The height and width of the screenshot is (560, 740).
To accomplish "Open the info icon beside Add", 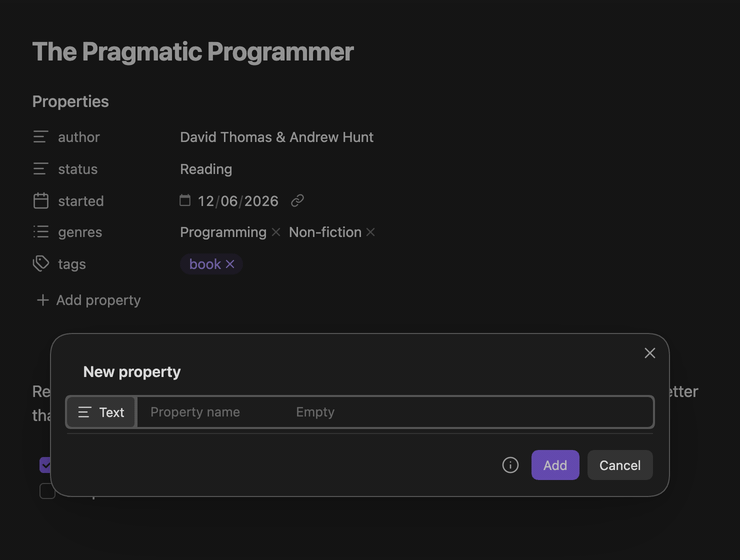I will [510, 465].
